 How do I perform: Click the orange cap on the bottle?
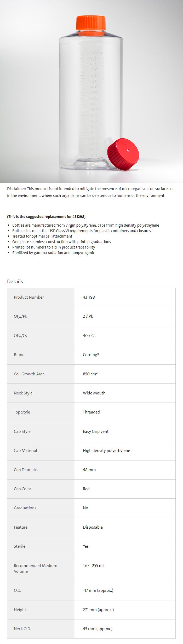coord(91,23)
